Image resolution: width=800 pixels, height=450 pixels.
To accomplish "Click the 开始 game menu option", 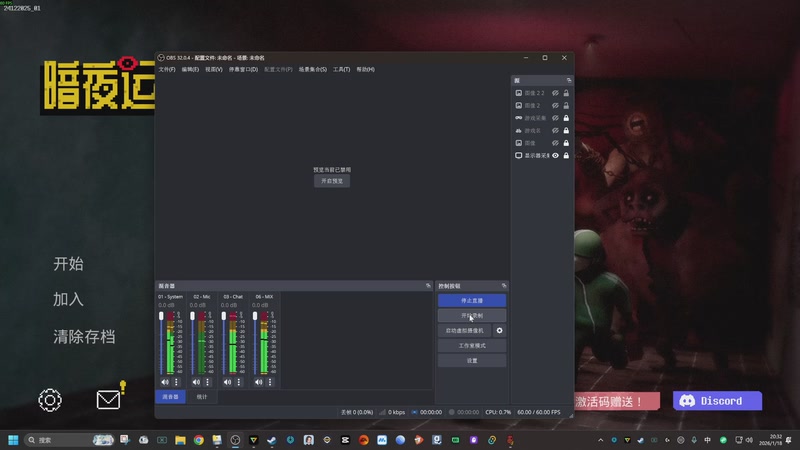I will pos(68,264).
